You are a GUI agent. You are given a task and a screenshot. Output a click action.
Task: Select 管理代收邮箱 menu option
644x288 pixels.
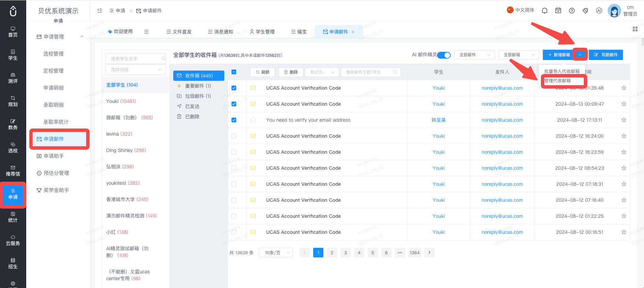(563, 81)
